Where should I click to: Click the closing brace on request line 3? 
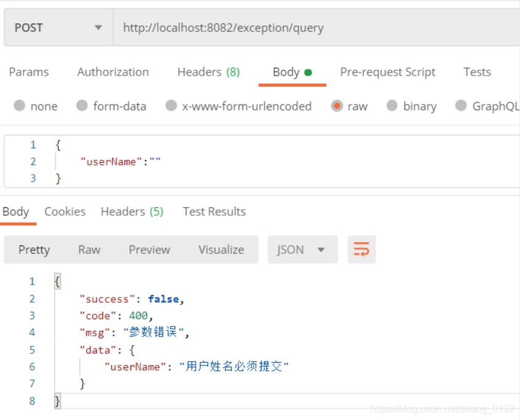tap(58, 178)
